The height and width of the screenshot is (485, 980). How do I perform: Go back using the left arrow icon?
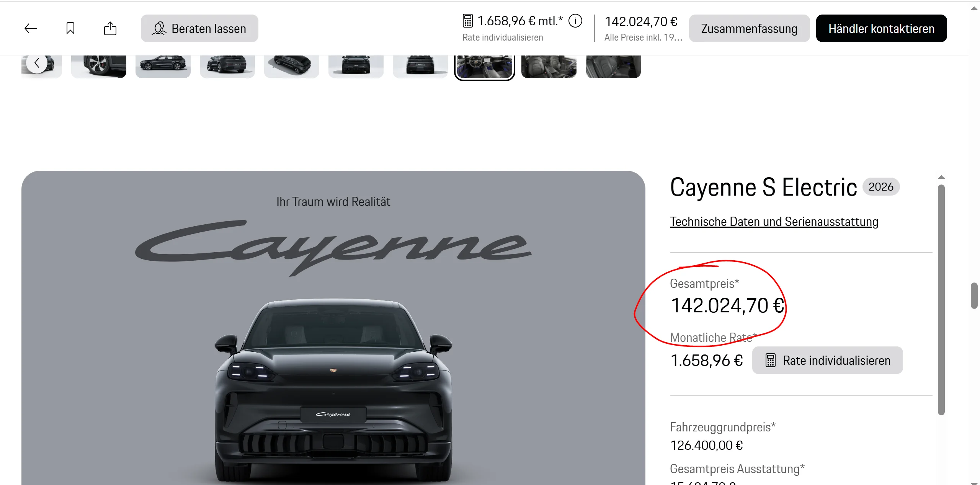point(31,28)
